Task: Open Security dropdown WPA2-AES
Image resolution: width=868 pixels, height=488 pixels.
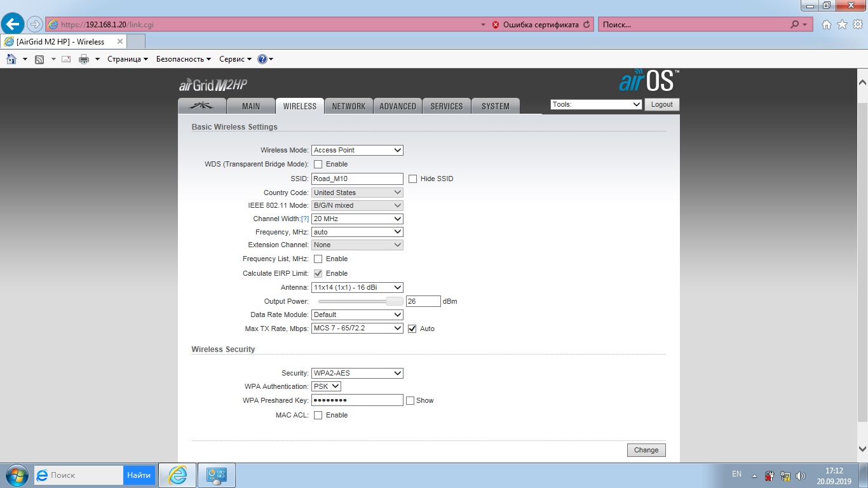Action: click(357, 373)
